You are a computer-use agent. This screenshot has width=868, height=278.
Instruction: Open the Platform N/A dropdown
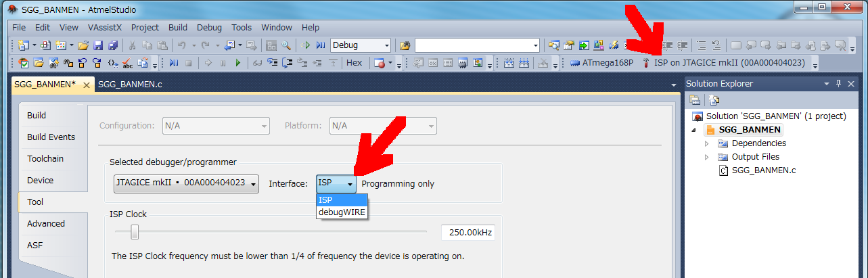(x=382, y=126)
